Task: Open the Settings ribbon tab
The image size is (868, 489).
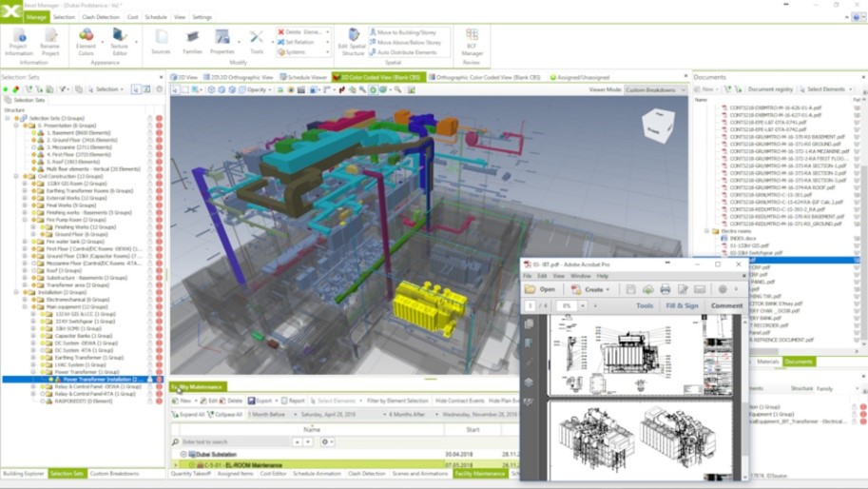Action: point(203,17)
